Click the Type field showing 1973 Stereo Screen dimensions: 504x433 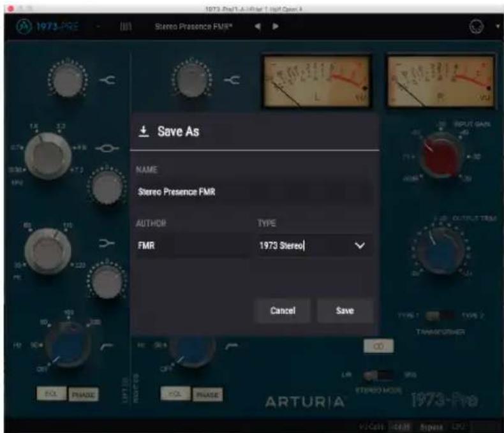click(x=315, y=246)
